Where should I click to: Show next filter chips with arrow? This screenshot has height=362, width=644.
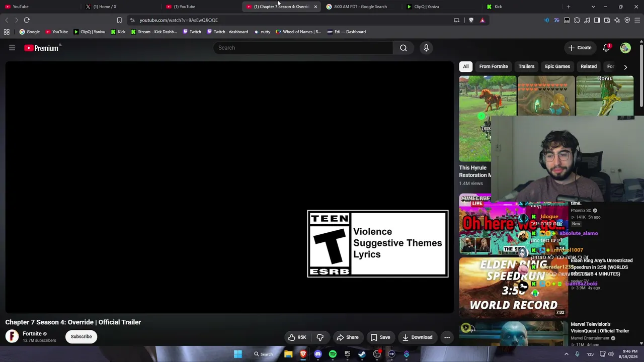(625, 67)
